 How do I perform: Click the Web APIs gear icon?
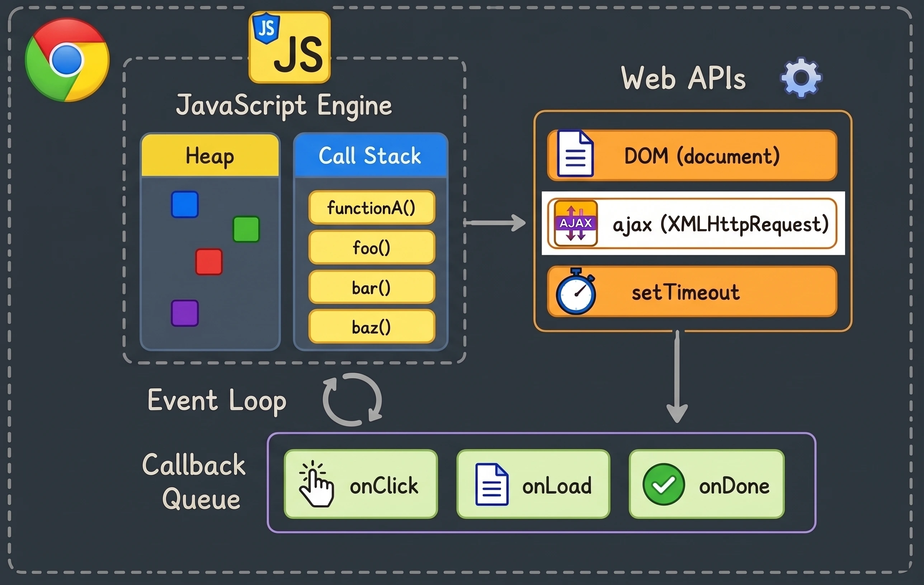pos(801,78)
